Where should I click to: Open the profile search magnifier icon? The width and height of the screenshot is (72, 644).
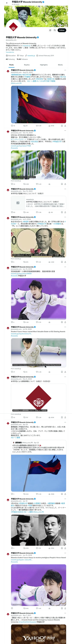tap(55, 30)
